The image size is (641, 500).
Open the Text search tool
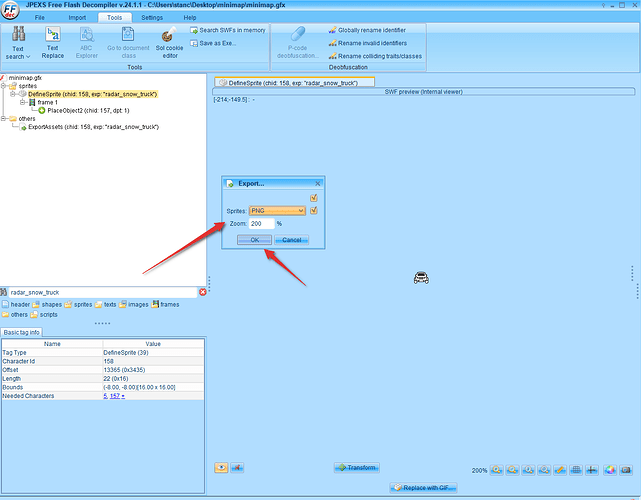coord(18,42)
